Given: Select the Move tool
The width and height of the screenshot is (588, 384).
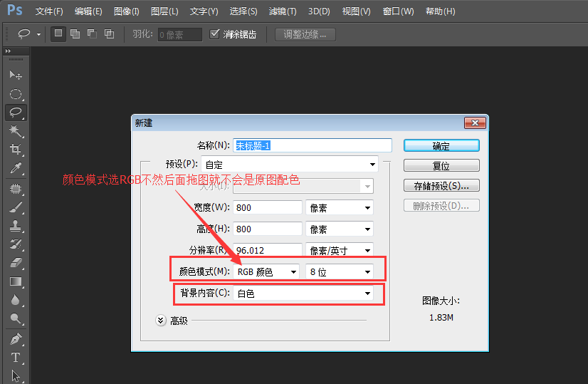Looking at the screenshot, I should tap(15, 75).
